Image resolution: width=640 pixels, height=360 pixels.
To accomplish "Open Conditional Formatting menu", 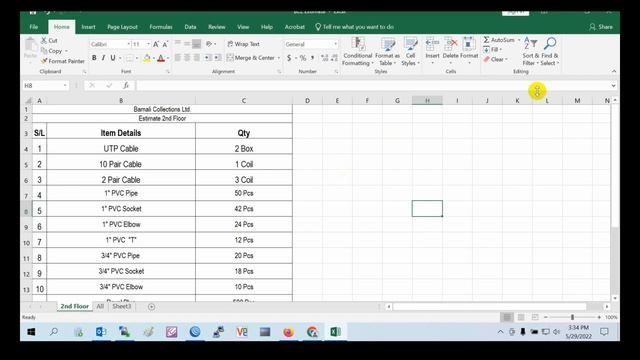I will [x=358, y=51].
